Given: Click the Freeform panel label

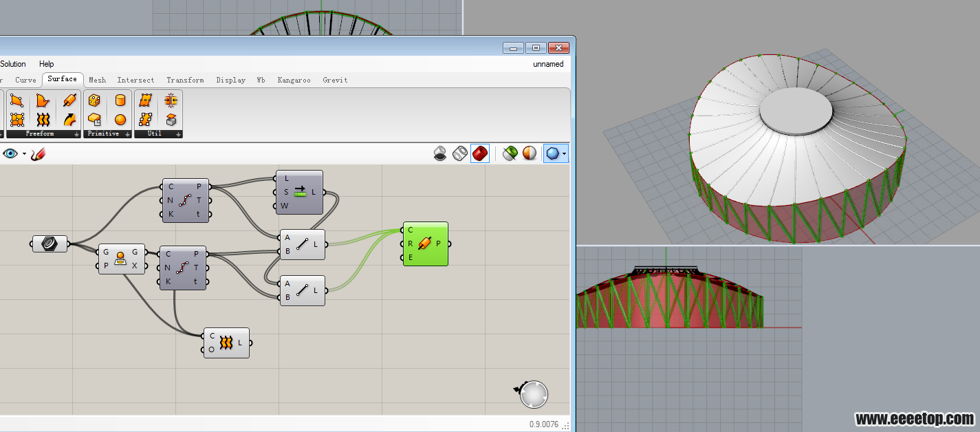Looking at the screenshot, I should coord(39,134).
